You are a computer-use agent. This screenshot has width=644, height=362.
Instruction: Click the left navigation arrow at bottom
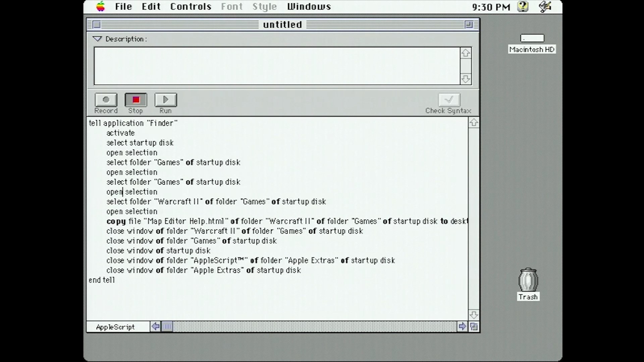pos(155,326)
